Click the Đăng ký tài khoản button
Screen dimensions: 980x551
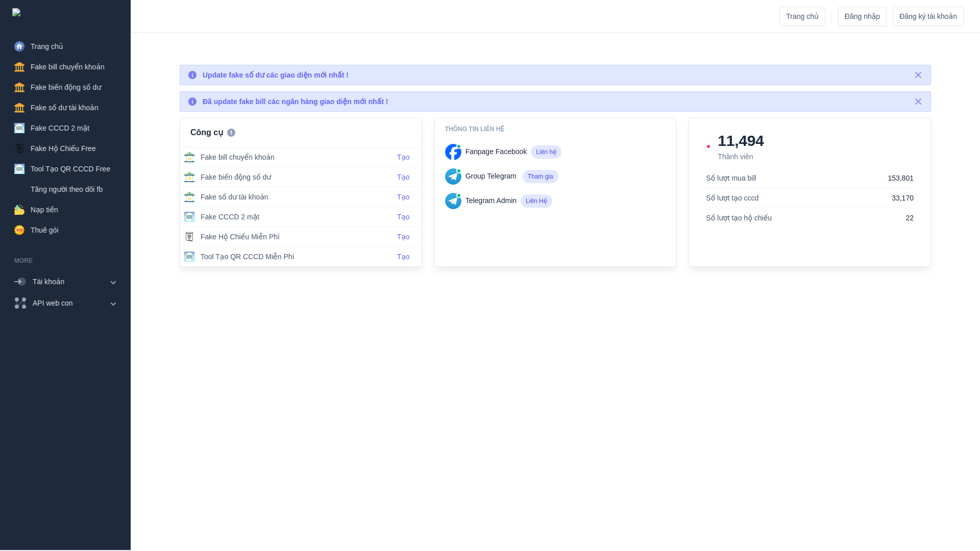pyautogui.click(x=928, y=16)
